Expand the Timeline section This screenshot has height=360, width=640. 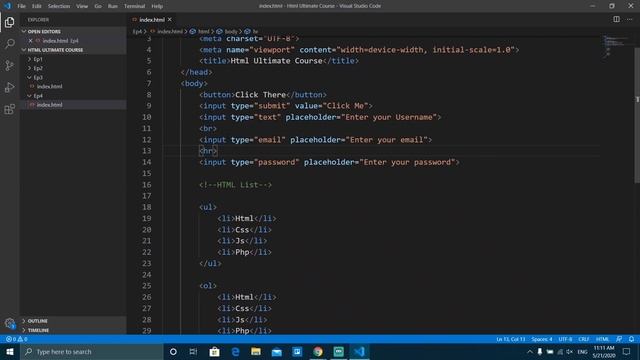click(x=24, y=330)
